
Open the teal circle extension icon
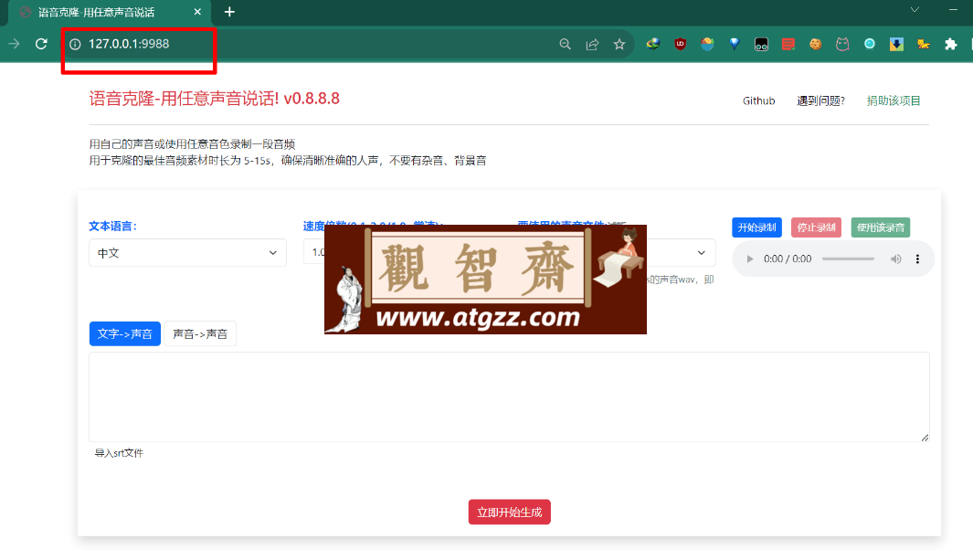pyautogui.click(x=870, y=44)
